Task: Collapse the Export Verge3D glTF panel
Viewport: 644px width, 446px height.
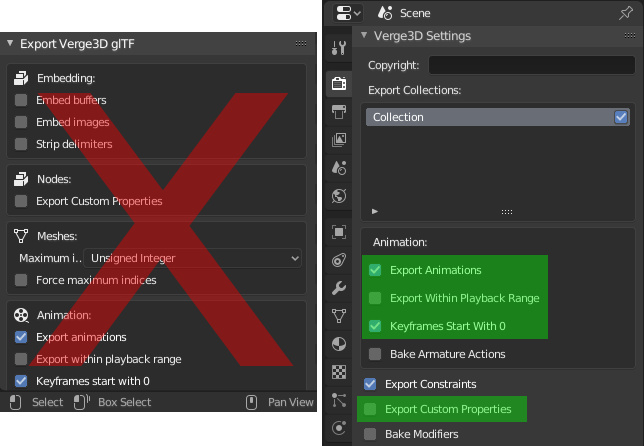Action: (x=10, y=43)
